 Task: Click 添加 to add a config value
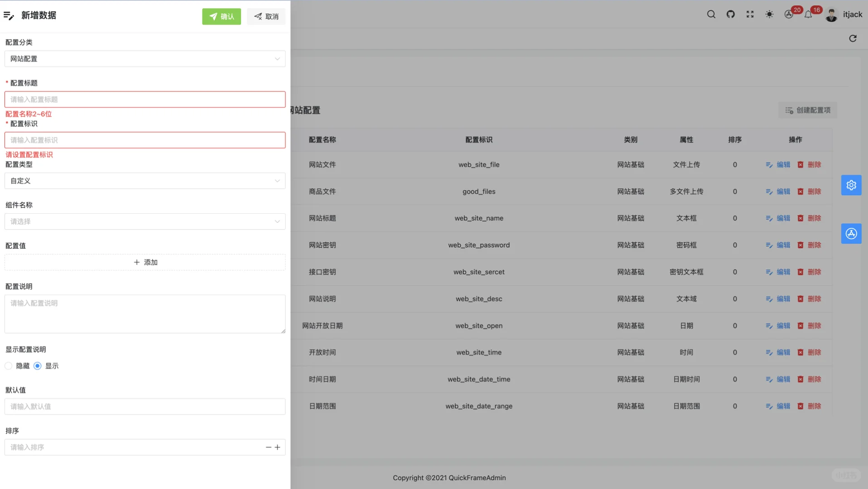[145, 262]
